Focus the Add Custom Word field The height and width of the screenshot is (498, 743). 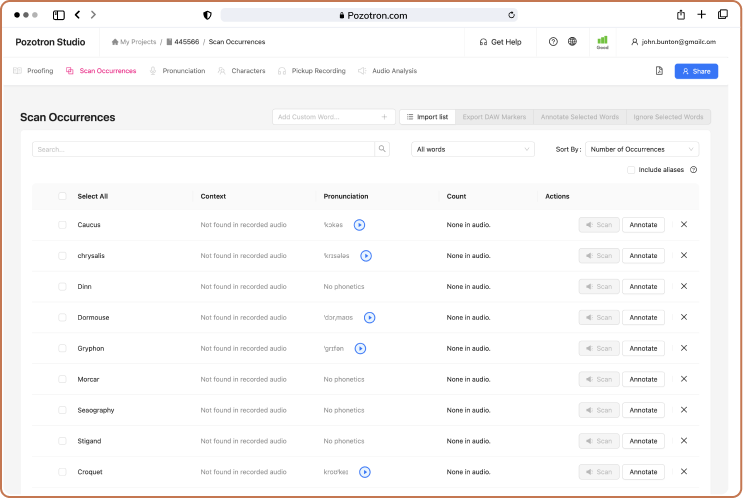pos(327,117)
